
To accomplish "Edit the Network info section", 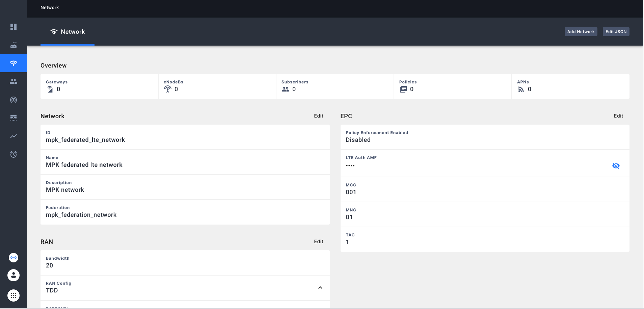I will [318, 116].
